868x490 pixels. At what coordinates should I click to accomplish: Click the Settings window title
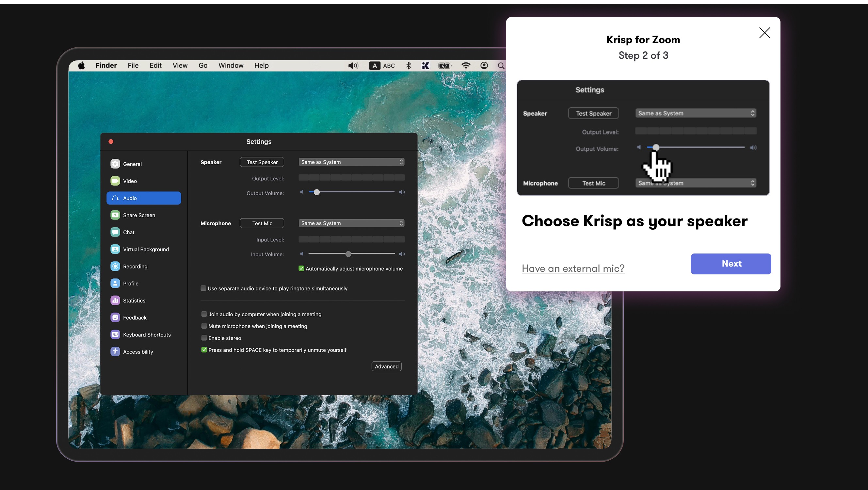tap(259, 141)
